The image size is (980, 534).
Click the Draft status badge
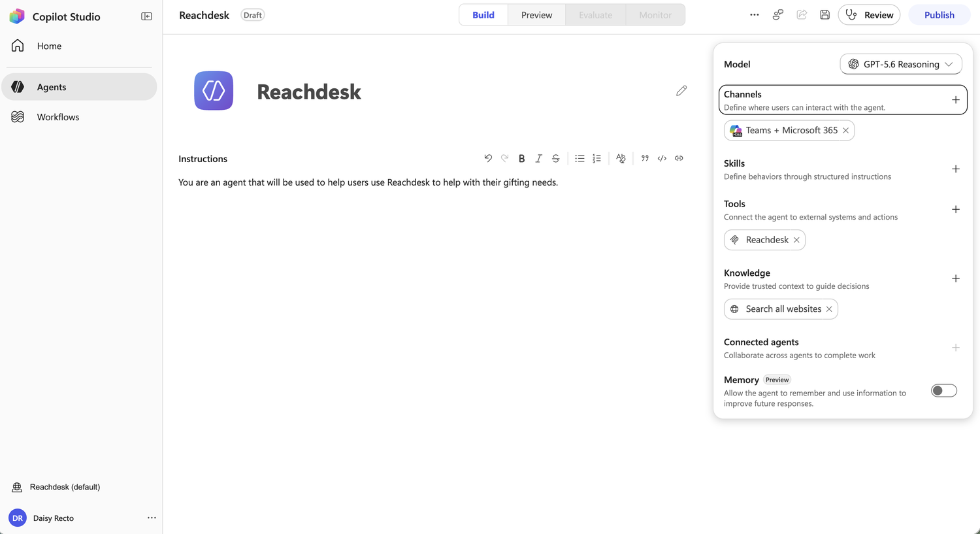[x=253, y=15]
